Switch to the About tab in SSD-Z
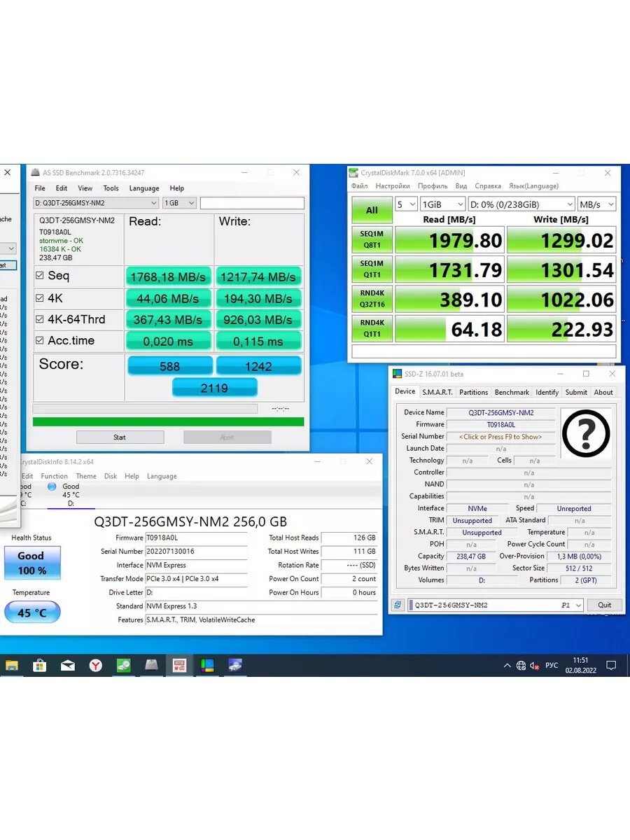630x840 pixels. pyautogui.click(x=603, y=392)
